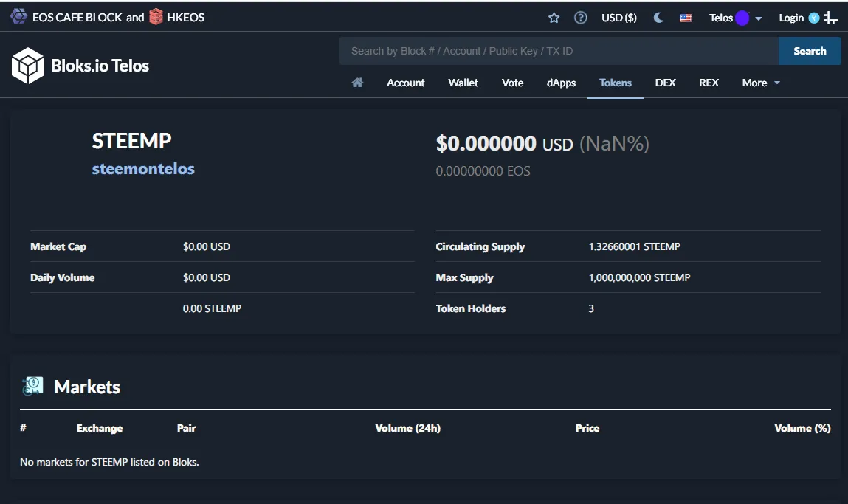Click the Bloks.io Telos title
Screen dimensions: 848x504
[x=100, y=66]
